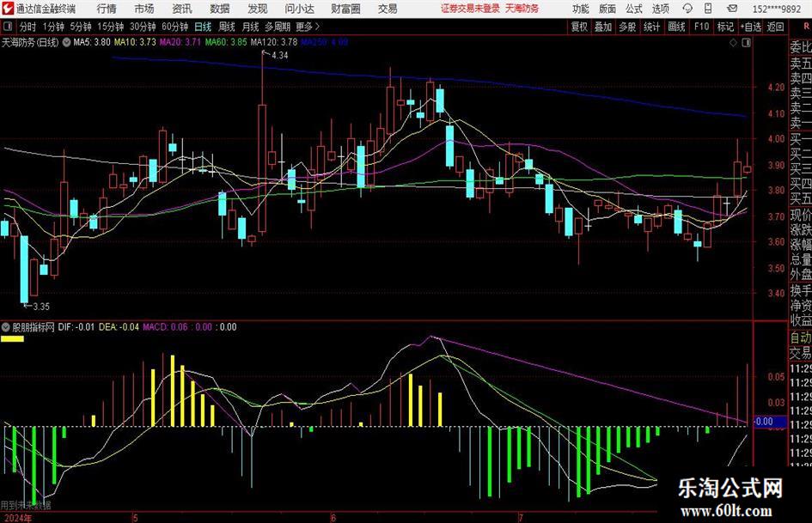The height and width of the screenshot is (523, 812).
Task: Switch to 1分钟 period tab
Action: 52,27
